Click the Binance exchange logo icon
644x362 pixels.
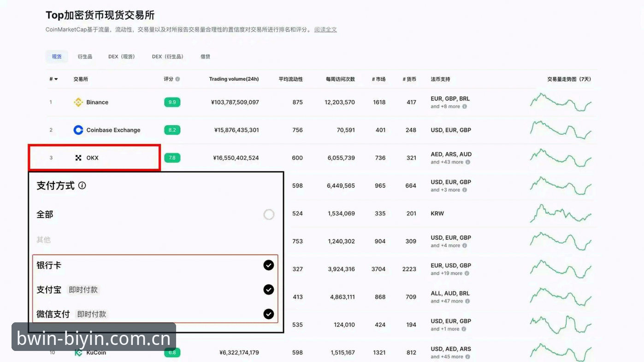(78, 102)
